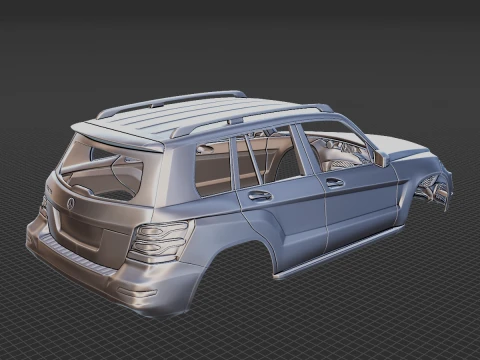Click the side step running board
The height and width of the screenshot is (360, 480).
coord(339,251)
